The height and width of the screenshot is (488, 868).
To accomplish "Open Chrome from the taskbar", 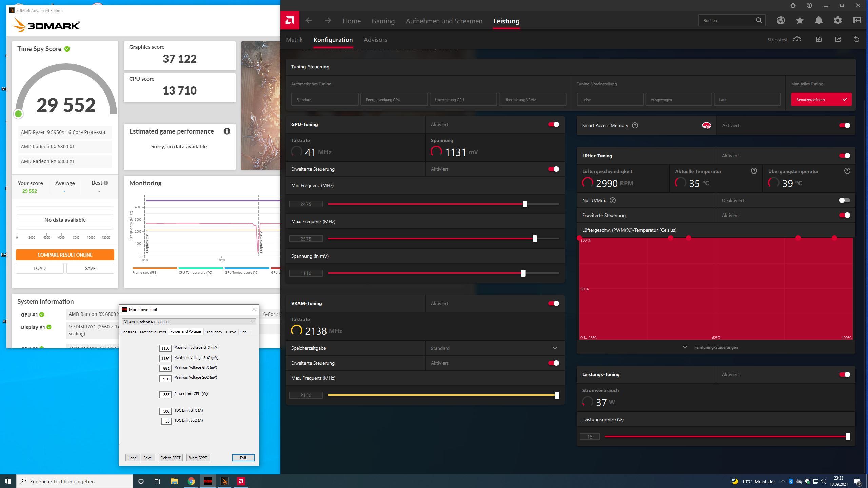I will (x=191, y=481).
